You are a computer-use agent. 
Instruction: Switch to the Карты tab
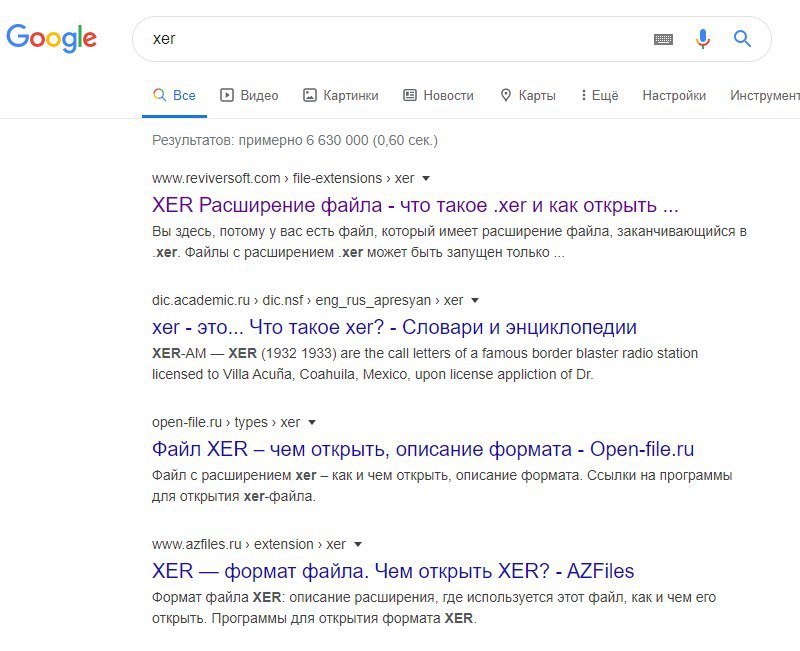[x=528, y=95]
